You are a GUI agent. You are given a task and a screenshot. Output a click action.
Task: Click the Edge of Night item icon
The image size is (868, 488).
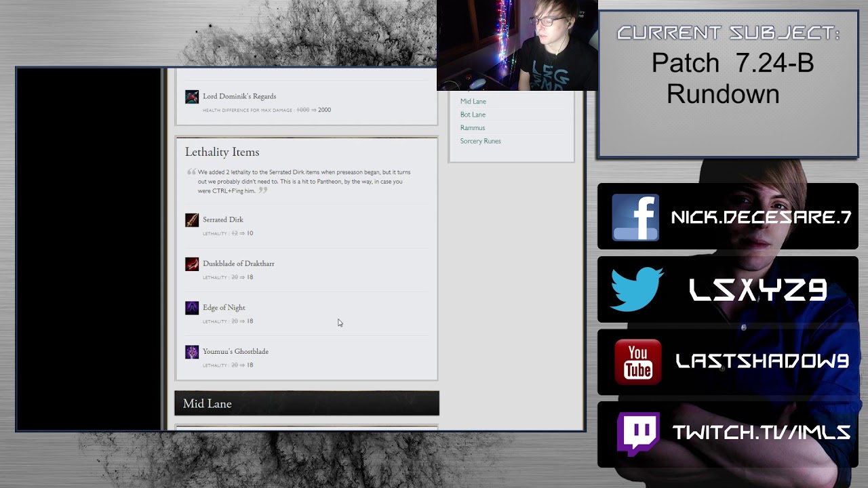click(x=192, y=308)
